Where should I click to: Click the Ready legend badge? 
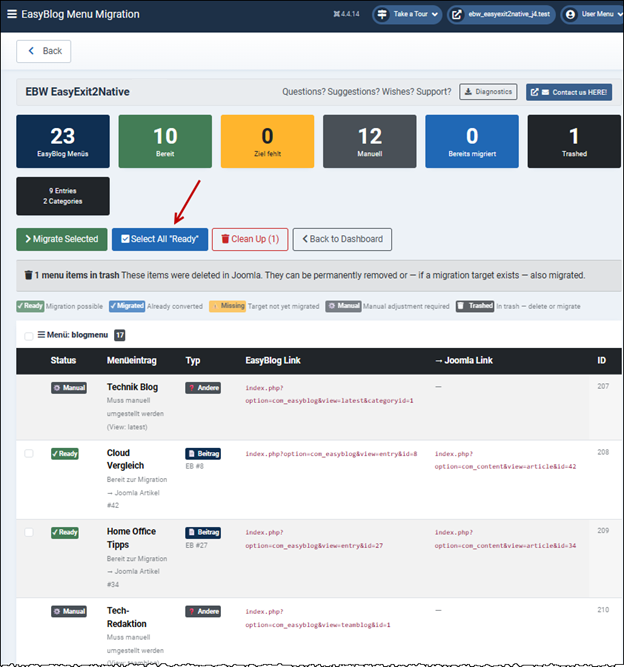30,306
